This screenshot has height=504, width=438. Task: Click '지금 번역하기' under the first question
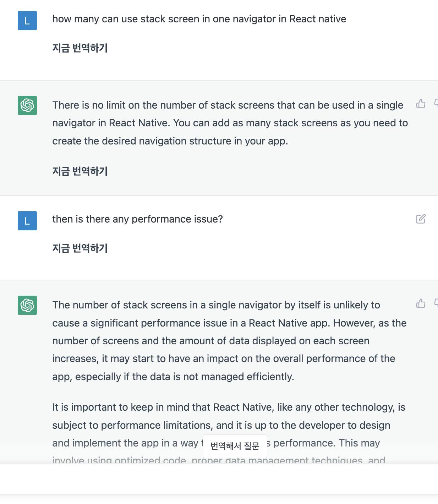point(80,48)
